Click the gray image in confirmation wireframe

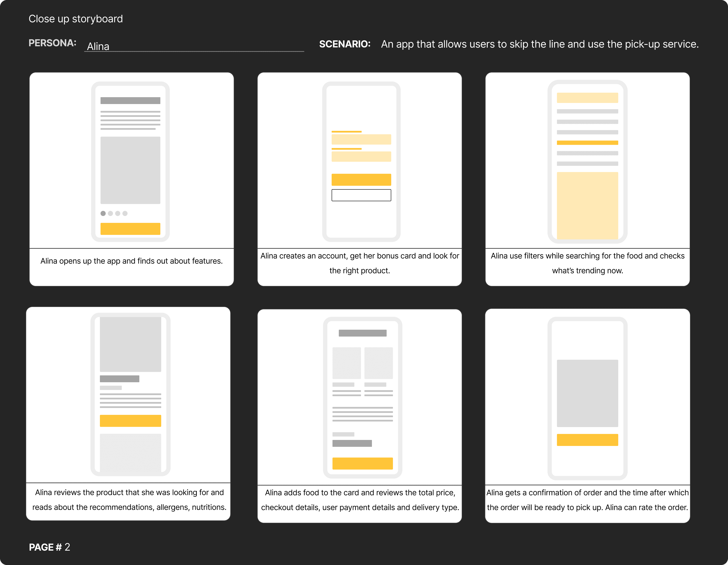587,393
